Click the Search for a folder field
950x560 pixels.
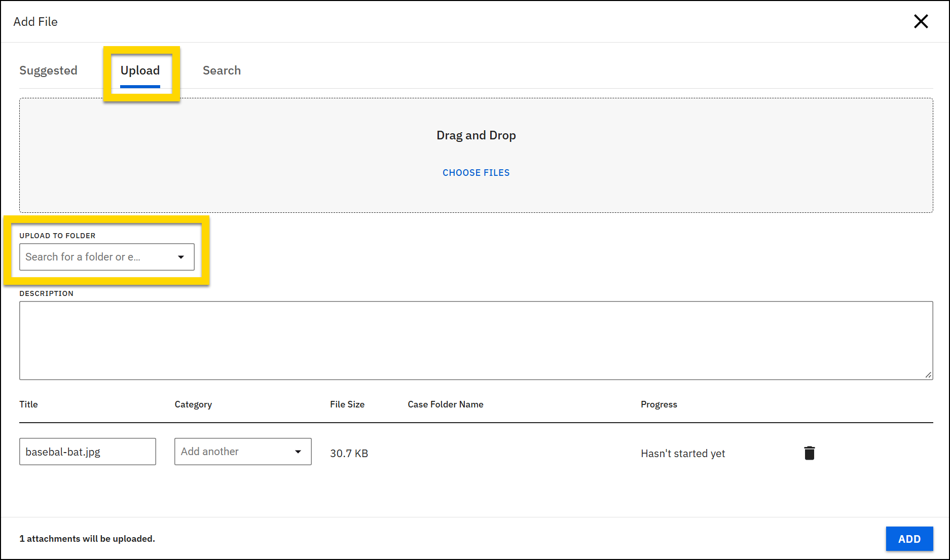[x=96, y=257]
